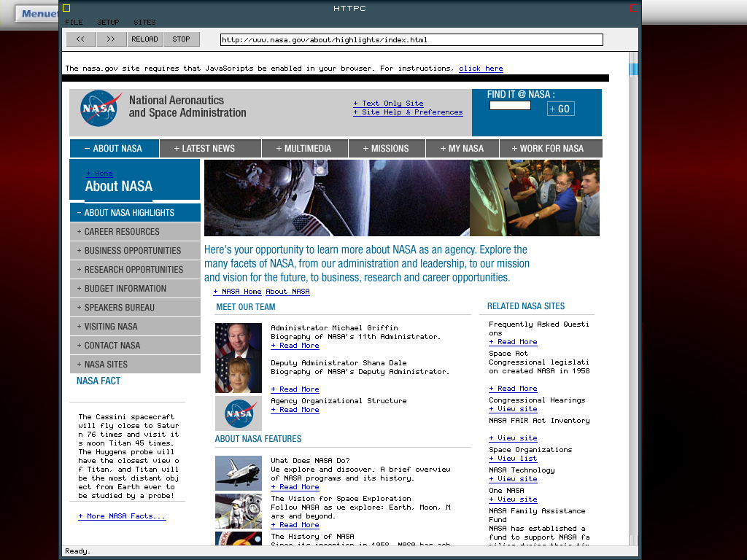Expand RESEARCH OPPORTUNITIES in the sidebar
The image size is (747, 560).
pos(135,270)
